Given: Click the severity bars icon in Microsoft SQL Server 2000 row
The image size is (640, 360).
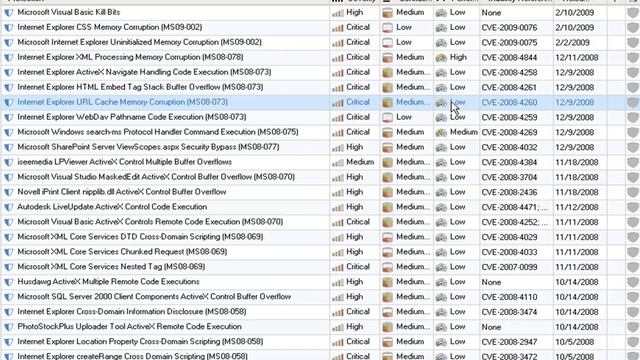Looking at the screenshot, I should [x=338, y=297].
